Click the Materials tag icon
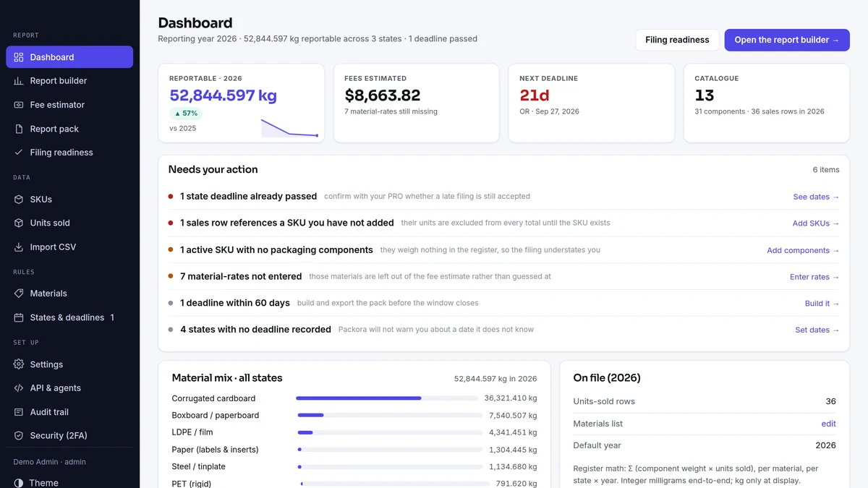868x488 pixels. click(19, 294)
